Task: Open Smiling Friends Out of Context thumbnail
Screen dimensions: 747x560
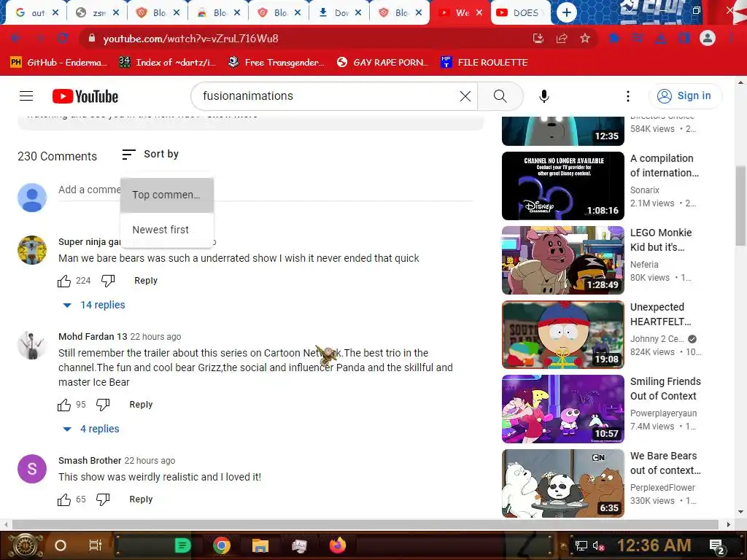Action: tap(562, 409)
